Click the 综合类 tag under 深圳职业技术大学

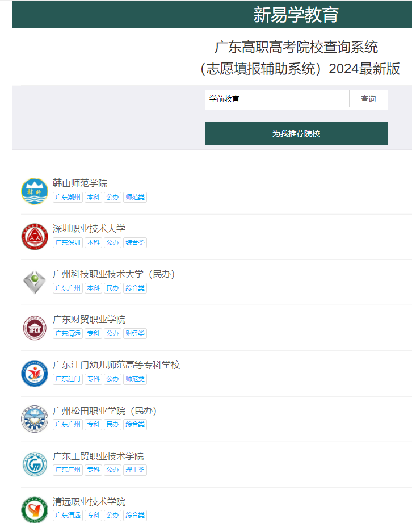[135, 242]
